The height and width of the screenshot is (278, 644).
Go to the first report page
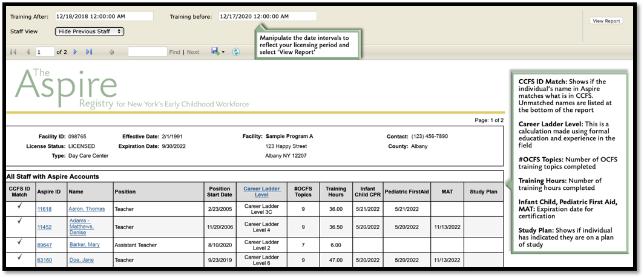point(13,52)
